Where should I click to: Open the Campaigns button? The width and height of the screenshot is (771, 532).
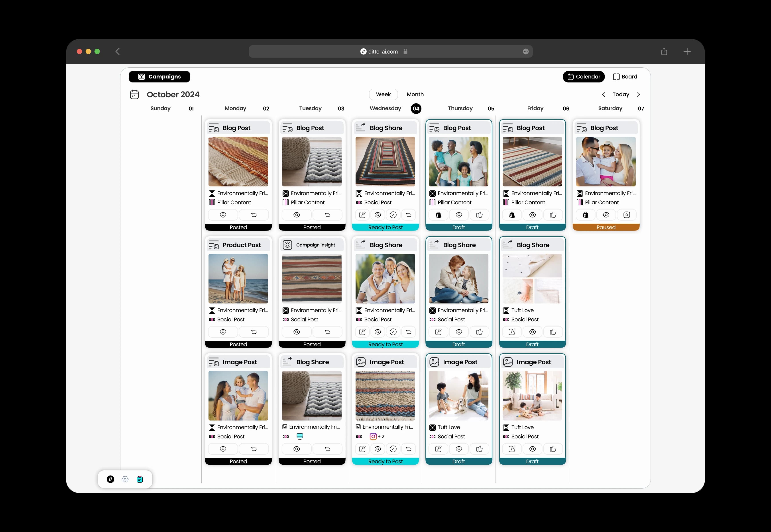click(159, 77)
